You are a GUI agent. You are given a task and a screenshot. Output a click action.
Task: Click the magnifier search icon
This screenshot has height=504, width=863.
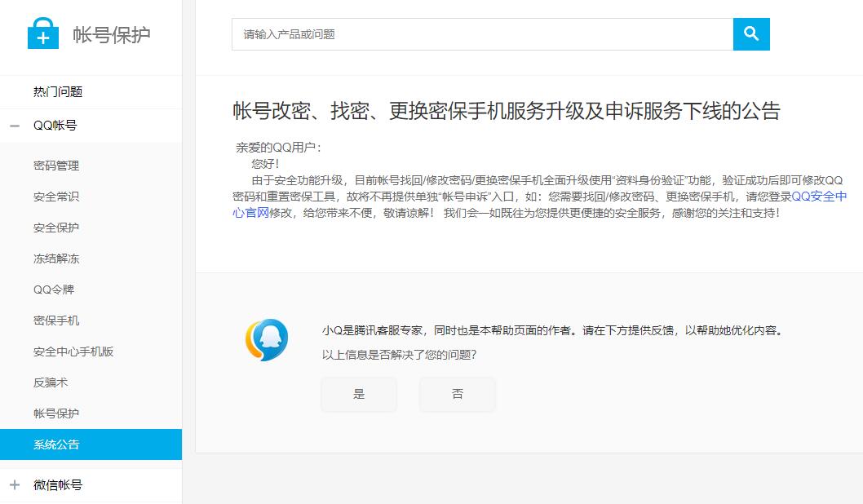coord(751,33)
